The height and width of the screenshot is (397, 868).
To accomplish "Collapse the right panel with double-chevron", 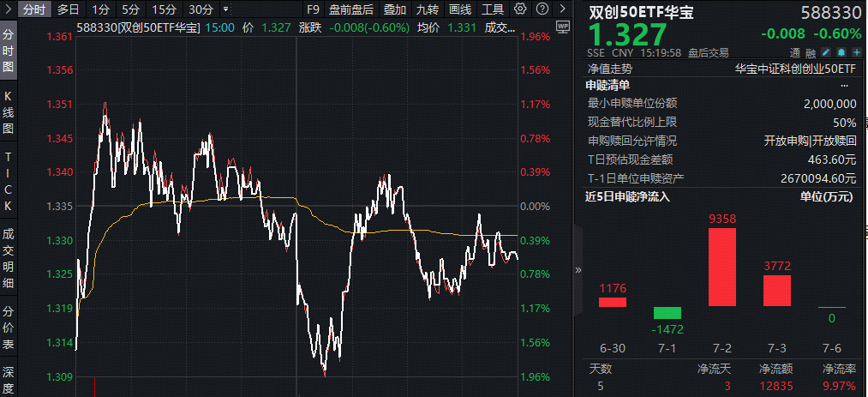I will (578, 270).
